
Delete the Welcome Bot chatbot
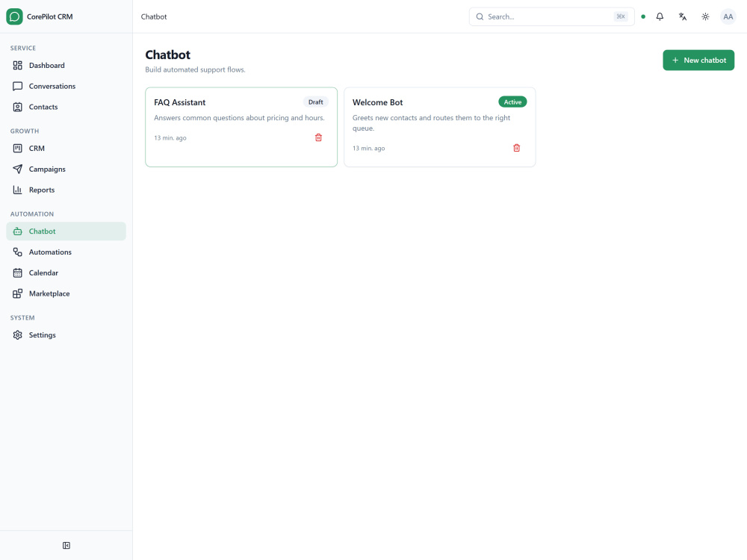(516, 148)
